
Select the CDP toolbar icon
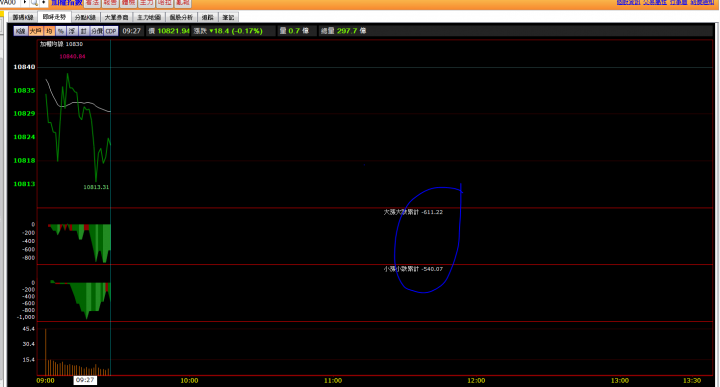pos(111,31)
